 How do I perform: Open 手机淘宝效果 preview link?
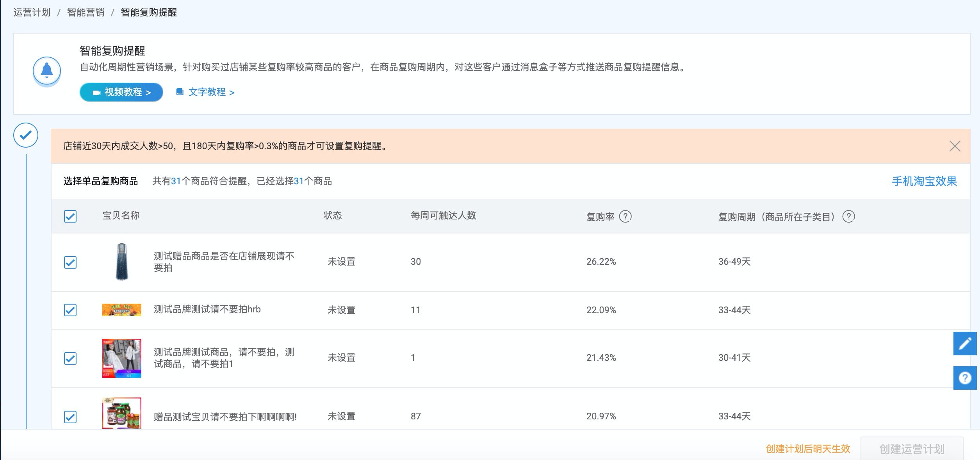(x=924, y=181)
